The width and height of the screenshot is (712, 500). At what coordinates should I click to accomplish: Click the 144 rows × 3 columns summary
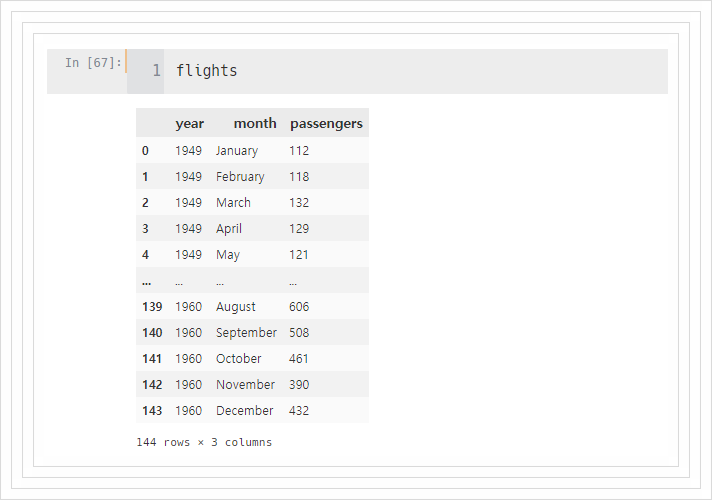[x=204, y=442]
